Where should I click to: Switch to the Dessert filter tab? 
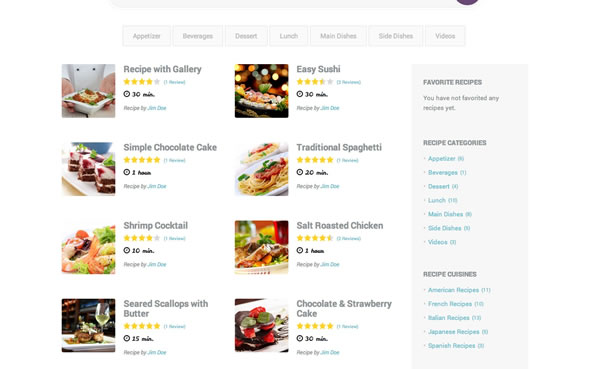coord(246,36)
